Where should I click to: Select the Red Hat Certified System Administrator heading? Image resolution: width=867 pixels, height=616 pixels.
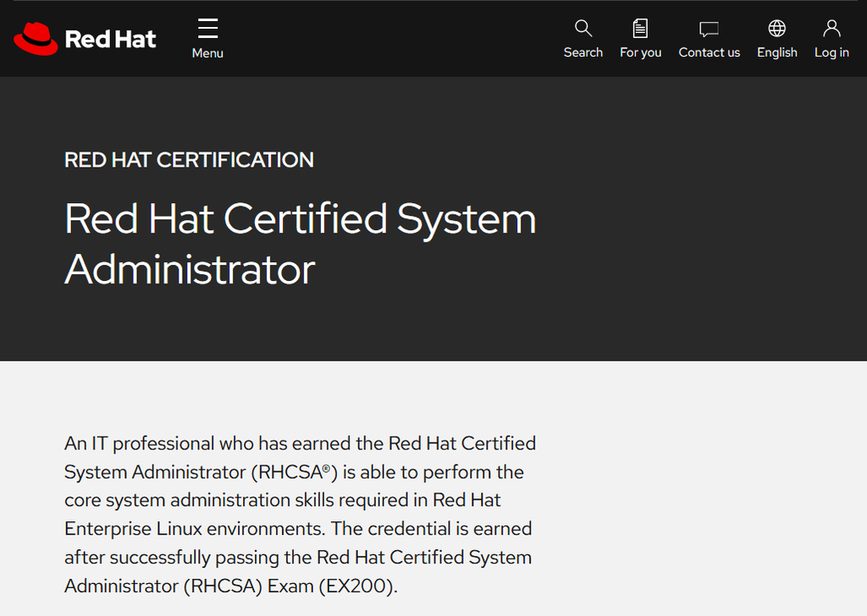(x=300, y=242)
